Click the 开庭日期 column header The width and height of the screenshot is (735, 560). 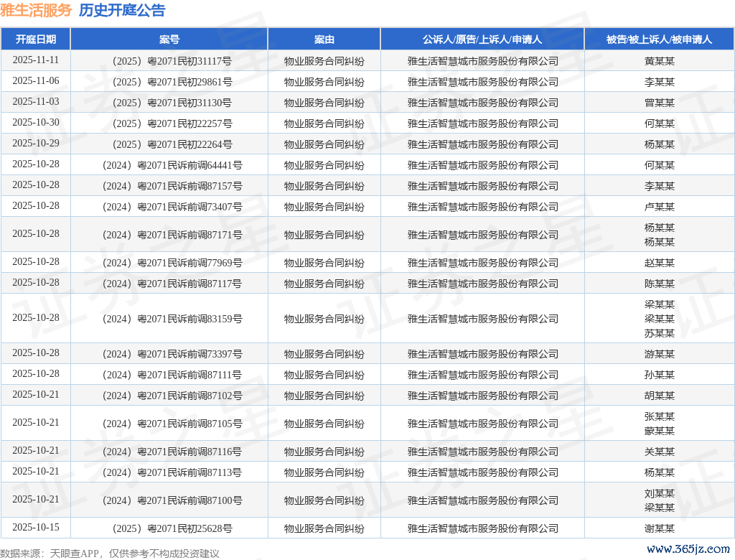click(x=35, y=39)
